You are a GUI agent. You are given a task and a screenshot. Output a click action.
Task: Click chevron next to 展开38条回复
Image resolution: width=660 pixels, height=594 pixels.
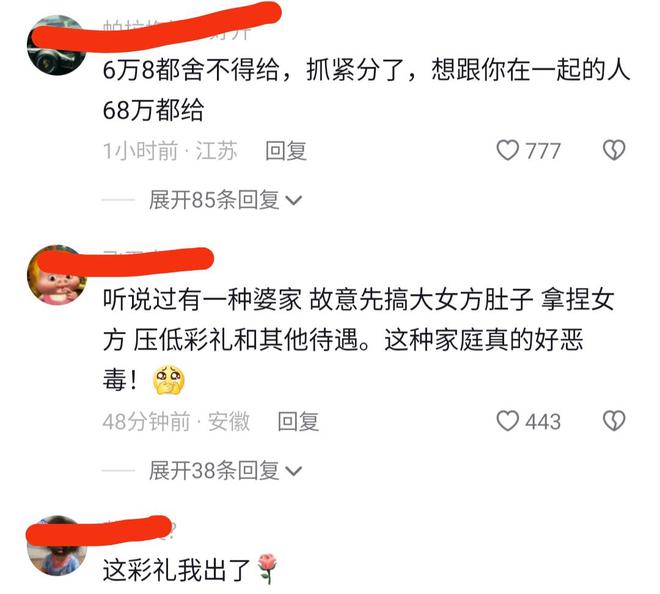(x=294, y=471)
